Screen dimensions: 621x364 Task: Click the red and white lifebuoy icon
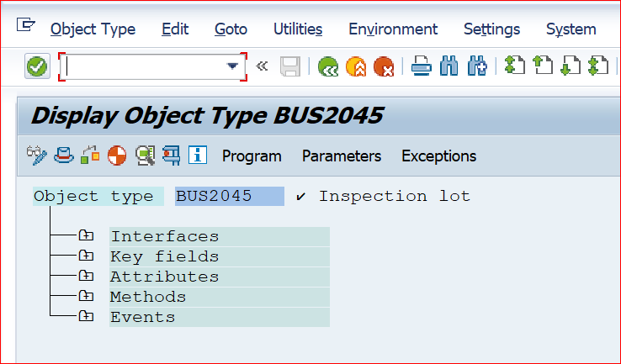[117, 155]
